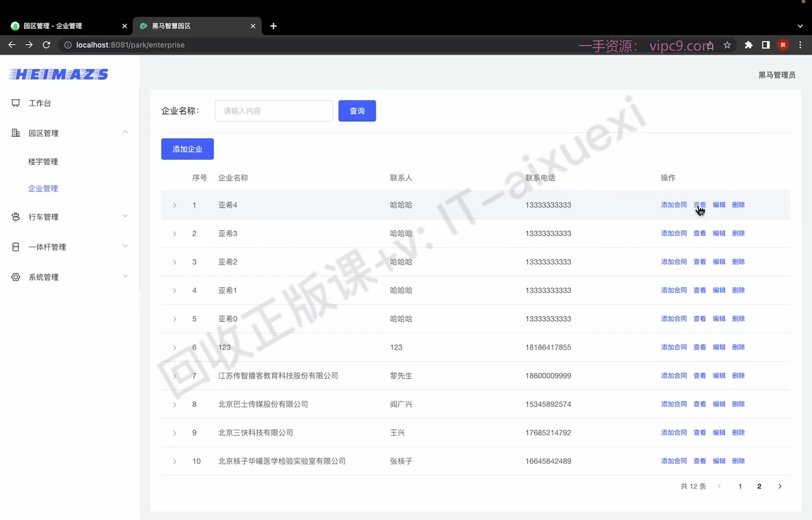The width and height of the screenshot is (812, 520).
Task: Reload the page with the refresh icon
Action: click(x=46, y=45)
